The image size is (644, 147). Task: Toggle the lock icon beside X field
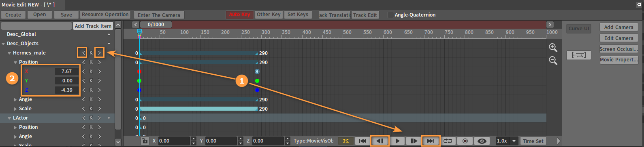[x=144, y=141]
